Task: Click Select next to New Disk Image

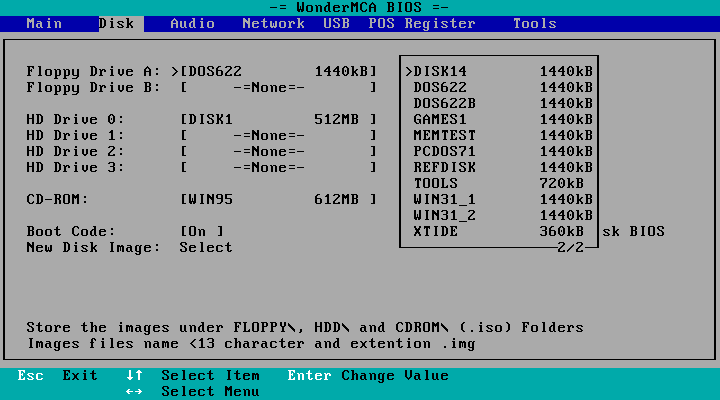Action: pyautogui.click(x=206, y=247)
